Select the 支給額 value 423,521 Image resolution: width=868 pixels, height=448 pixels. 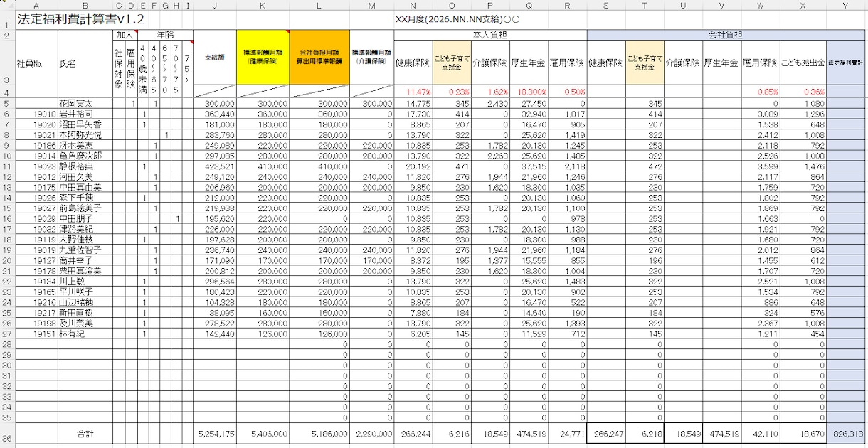[x=214, y=166]
